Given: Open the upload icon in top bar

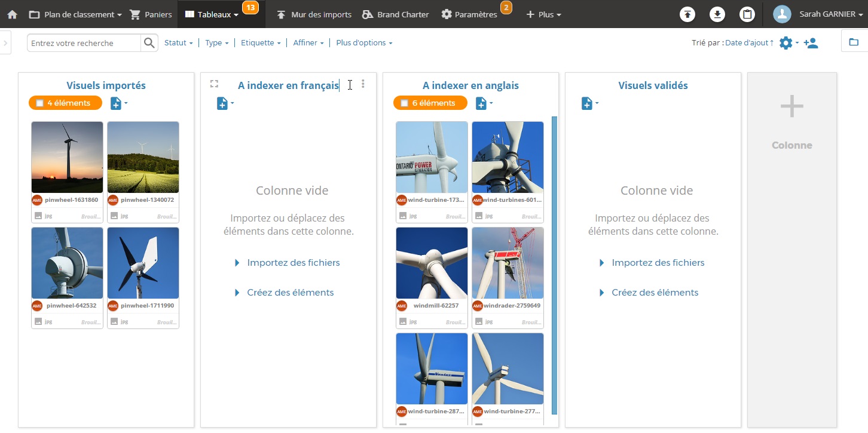Looking at the screenshot, I should tap(687, 14).
